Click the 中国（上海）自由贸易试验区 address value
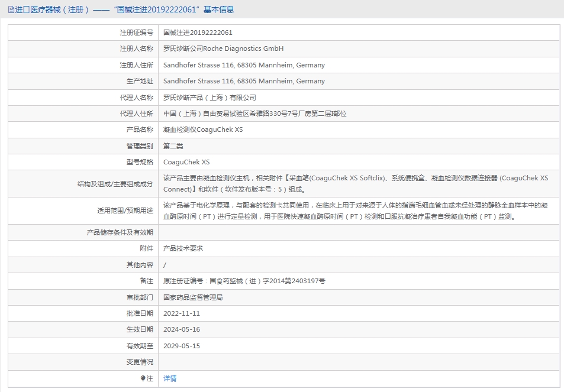This screenshot has height=392, width=564. pos(255,114)
